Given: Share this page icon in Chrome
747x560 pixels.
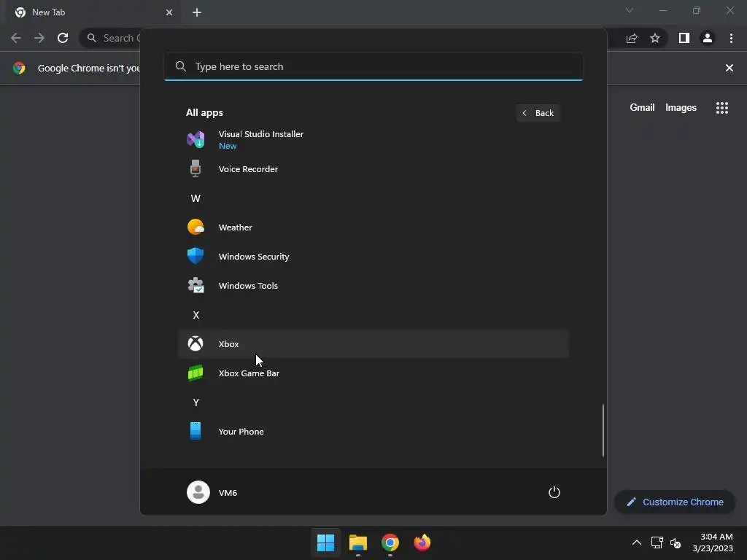Looking at the screenshot, I should click(632, 38).
